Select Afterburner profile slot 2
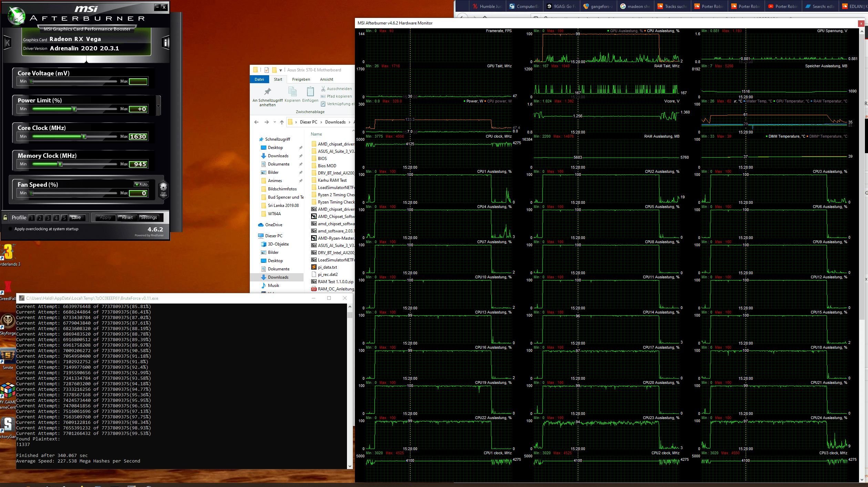868x487 pixels. pyautogui.click(x=40, y=218)
